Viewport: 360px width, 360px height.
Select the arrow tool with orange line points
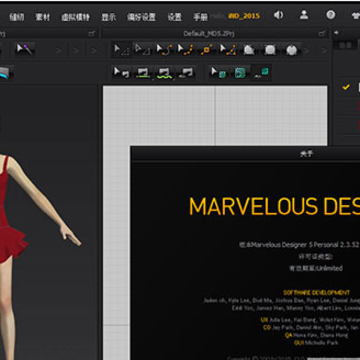(228, 50)
